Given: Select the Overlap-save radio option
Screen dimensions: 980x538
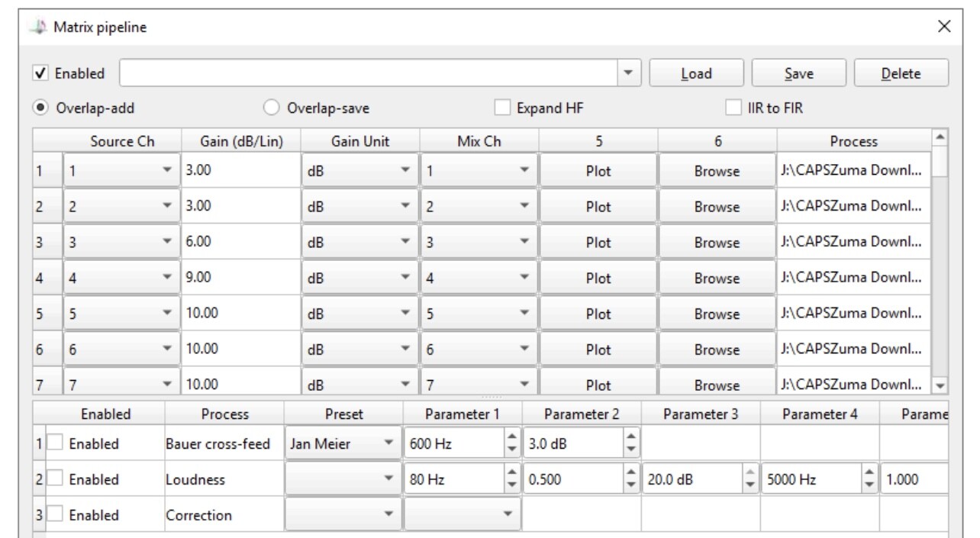Looking at the screenshot, I should coord(272,108).
